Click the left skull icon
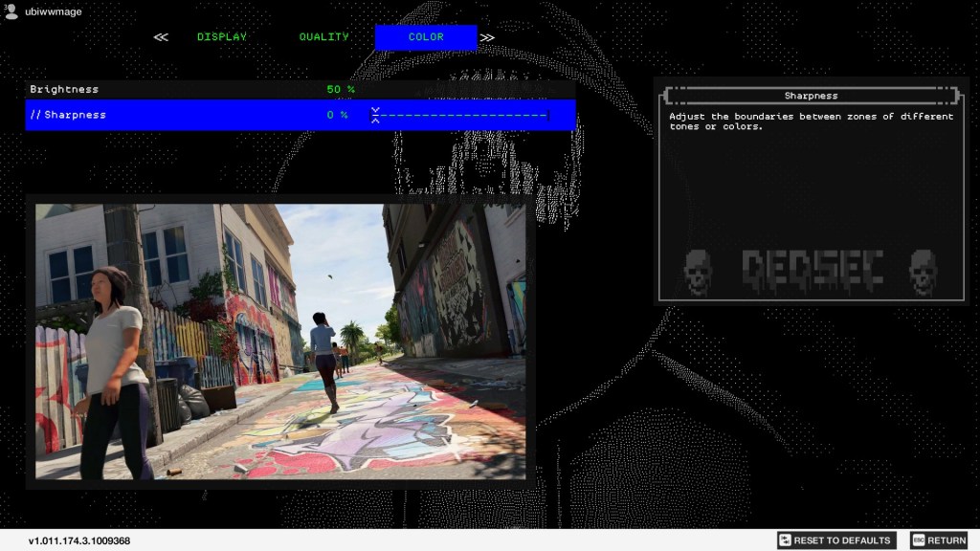The width and height of the screenshot is (980, 551). click(698, 273)
